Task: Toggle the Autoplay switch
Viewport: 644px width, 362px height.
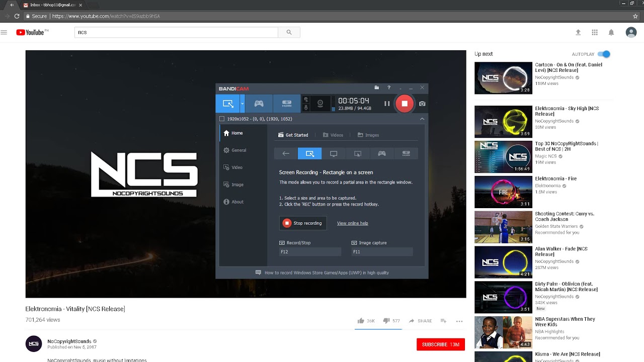Action: 604,54
